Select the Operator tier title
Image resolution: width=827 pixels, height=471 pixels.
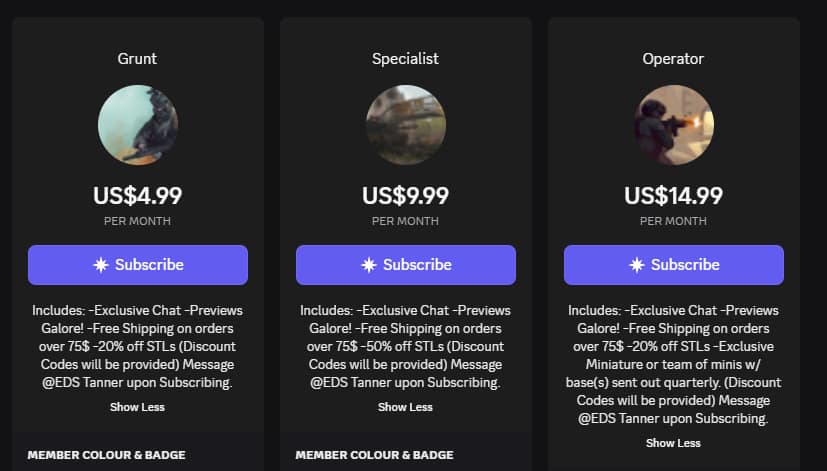[673, 59]
